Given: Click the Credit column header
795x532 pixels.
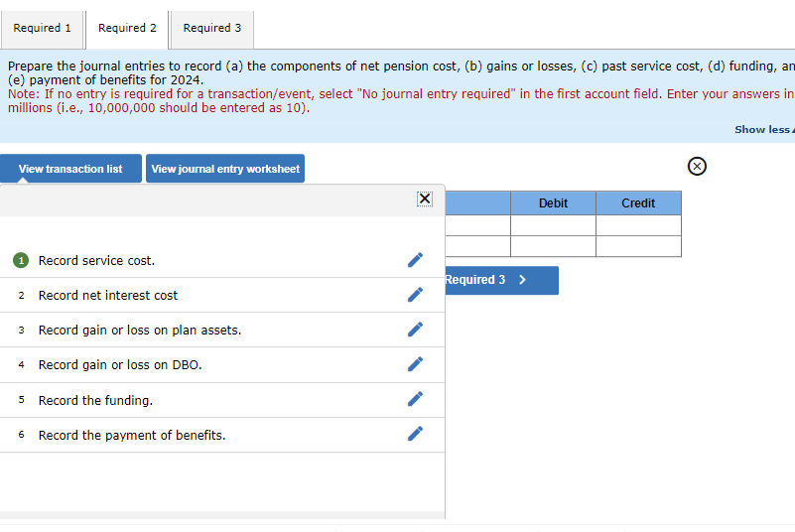Looking at the screenshot, I should pyautogui.click(x=638, y=203).
